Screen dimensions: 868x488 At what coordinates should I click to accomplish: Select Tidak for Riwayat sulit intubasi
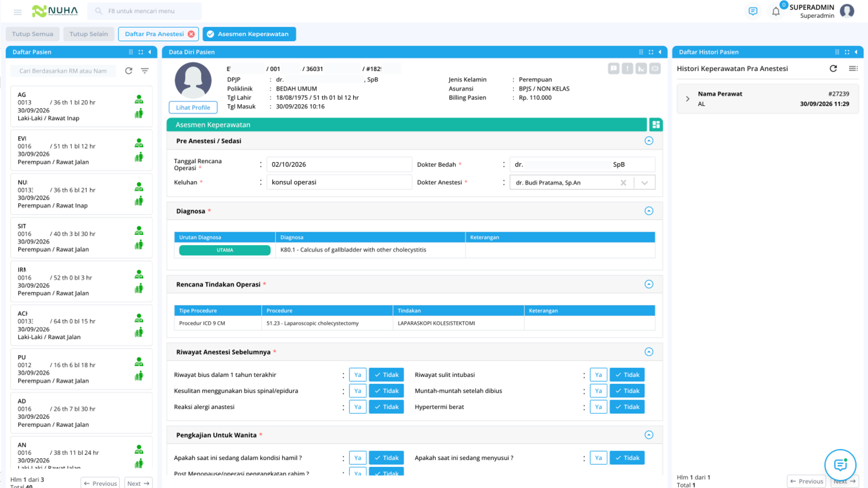click(627, 375)
